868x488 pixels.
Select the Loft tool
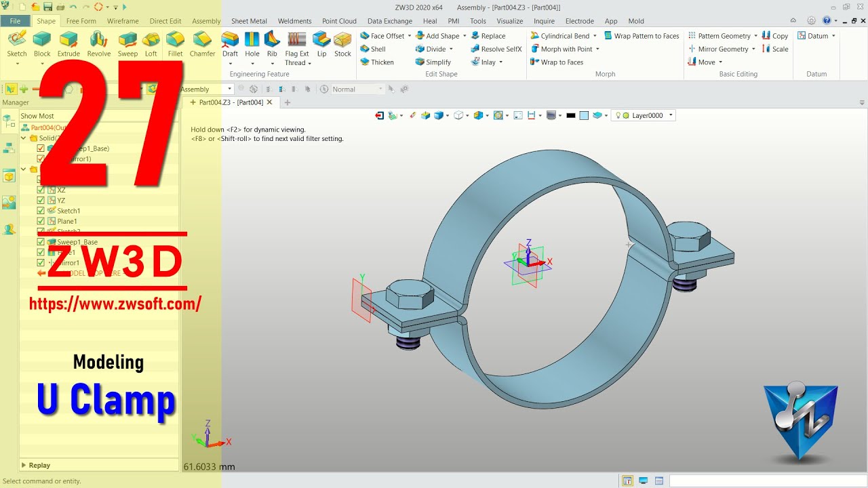coord(151,44)
